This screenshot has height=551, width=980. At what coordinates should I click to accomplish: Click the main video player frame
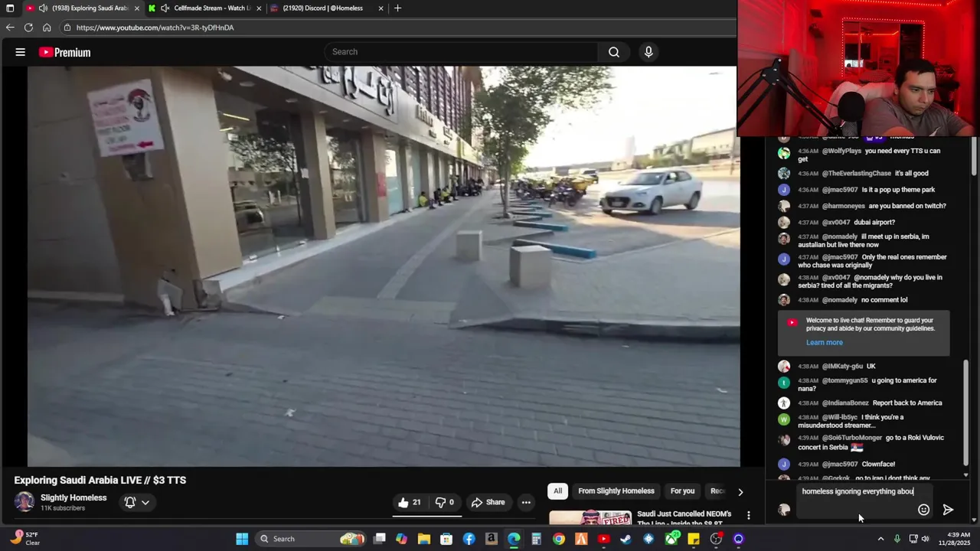point(384,266)
